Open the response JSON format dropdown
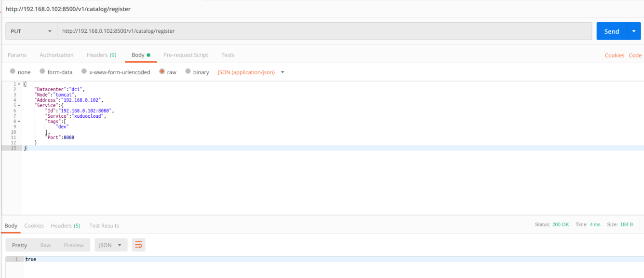This screenshot has width=644, height=278. [111, 245]
